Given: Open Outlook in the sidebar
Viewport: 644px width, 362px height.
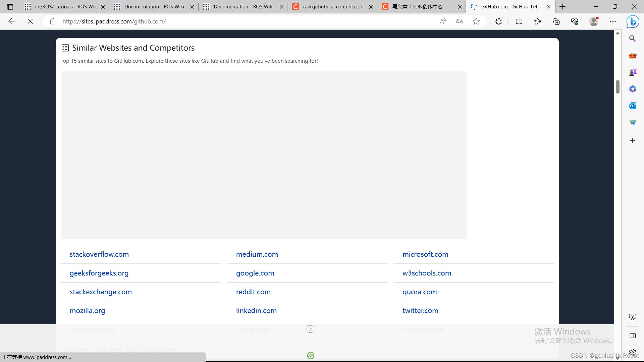Looking at the screenshot, I should point(633,106).
